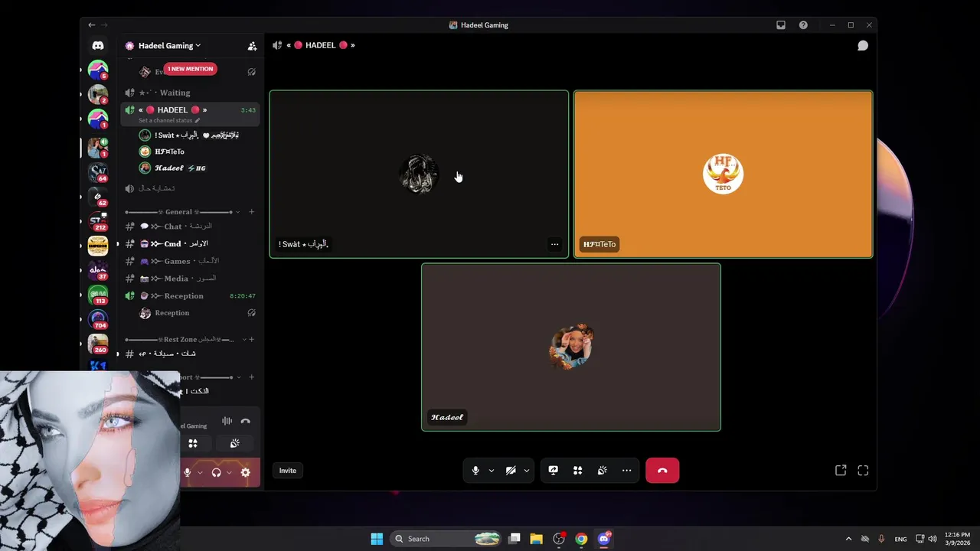Image resolution: width=980 pixels, height=551 pixels.
Task: Open three-dot menu on Swat's video tile
Action: tap(554, 245)
